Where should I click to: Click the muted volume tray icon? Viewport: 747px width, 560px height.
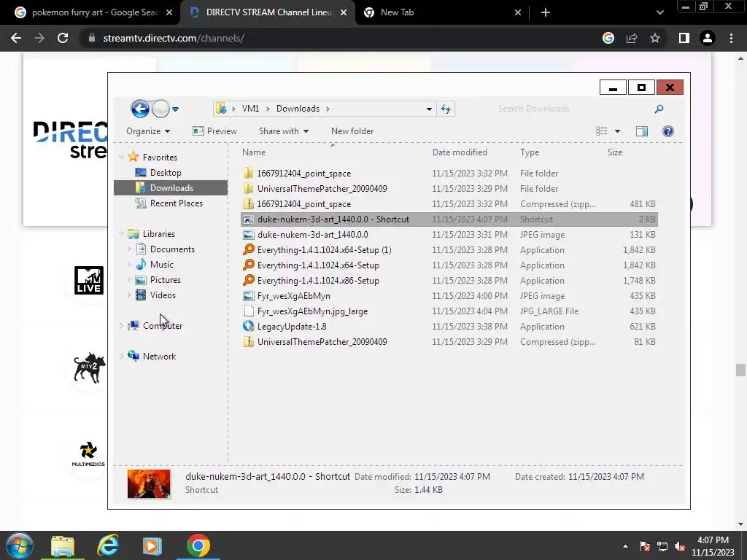(680, 546)
